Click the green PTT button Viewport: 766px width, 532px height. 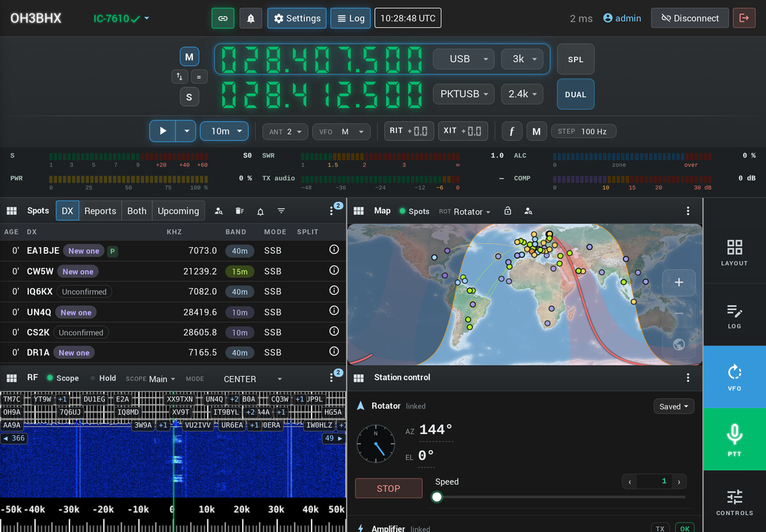coord(735,440)
